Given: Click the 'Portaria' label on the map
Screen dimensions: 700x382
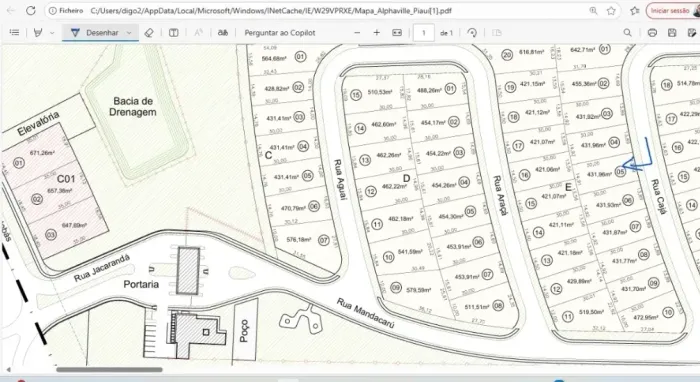Looking at the screenshot, I should [x=141, y=284].
